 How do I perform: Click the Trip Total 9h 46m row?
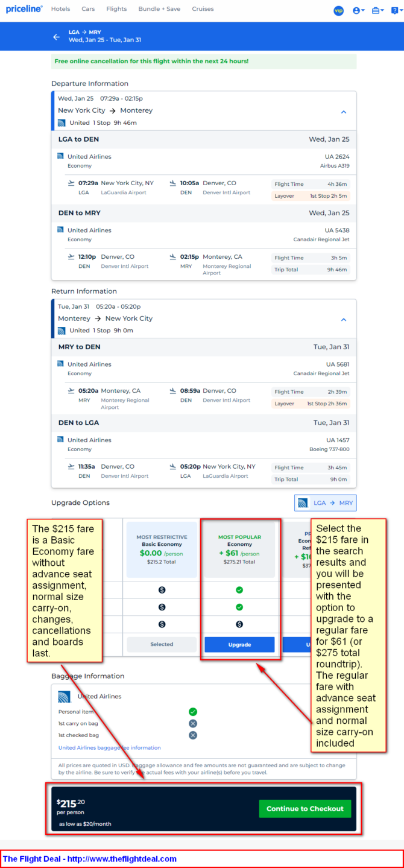click(x=311, y=270)
